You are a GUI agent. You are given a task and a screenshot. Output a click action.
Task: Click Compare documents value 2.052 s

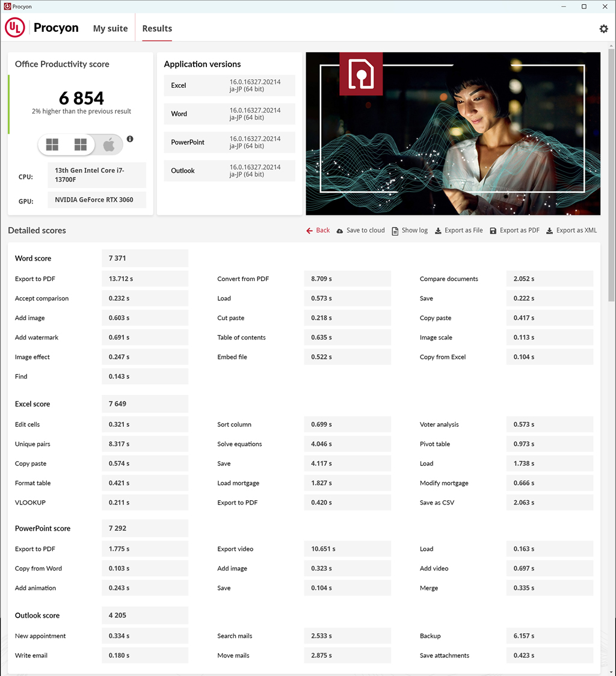pyautogui.click(x=550, y=279)
